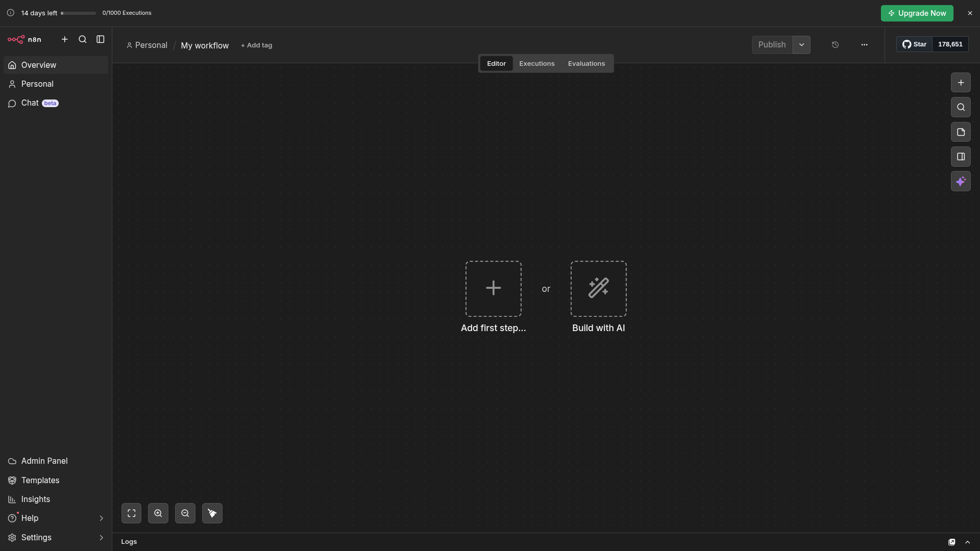Zoom in on the workflow canvas

[158, 513]
